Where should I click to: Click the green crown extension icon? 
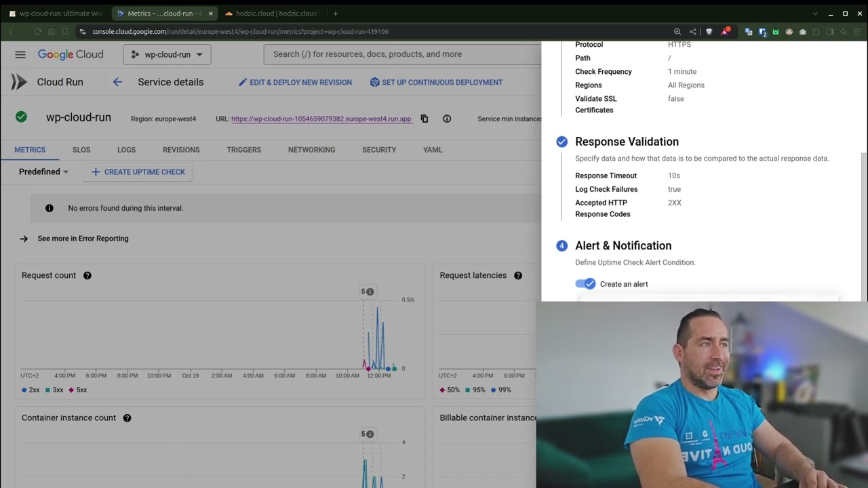click(x=776, y=32)
